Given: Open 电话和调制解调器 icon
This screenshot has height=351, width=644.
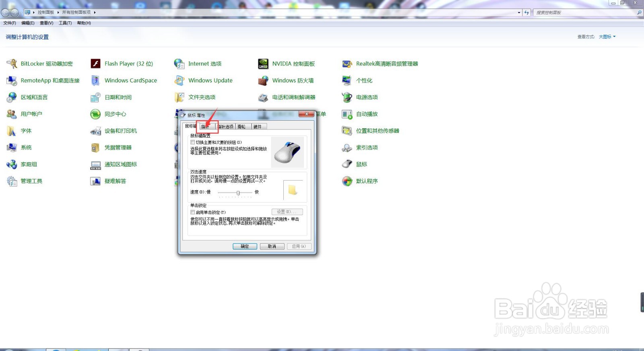Looking at the screenshot, I should (x=263, y=97).
